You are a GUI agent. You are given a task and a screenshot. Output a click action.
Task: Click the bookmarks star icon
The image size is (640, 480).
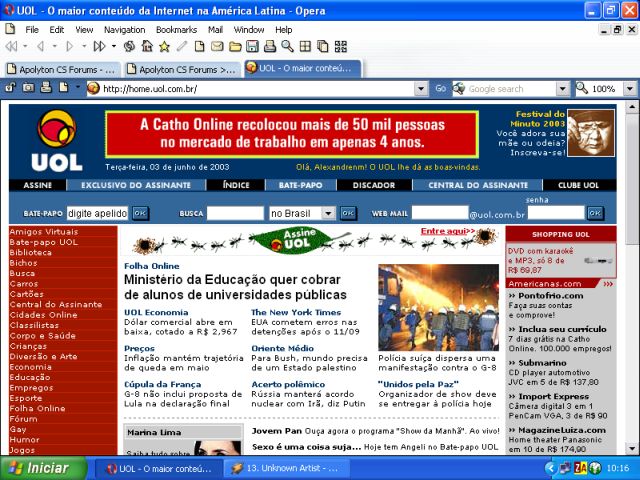164,47
